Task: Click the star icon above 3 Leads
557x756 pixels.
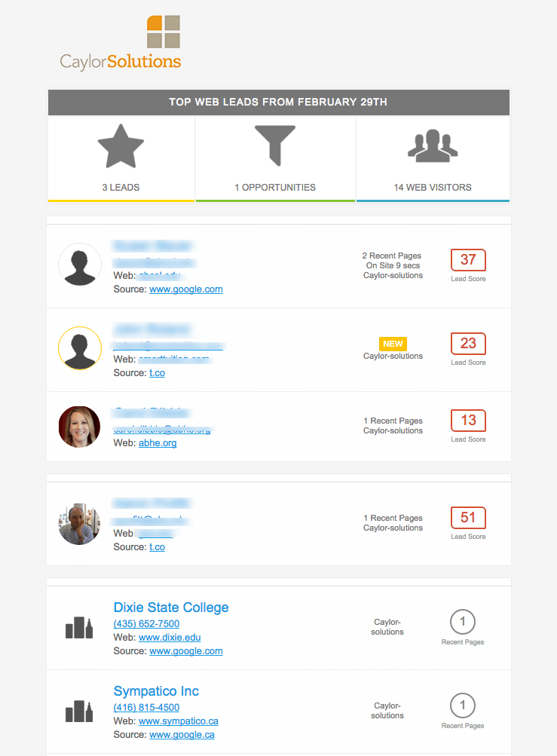Action: 121,146
